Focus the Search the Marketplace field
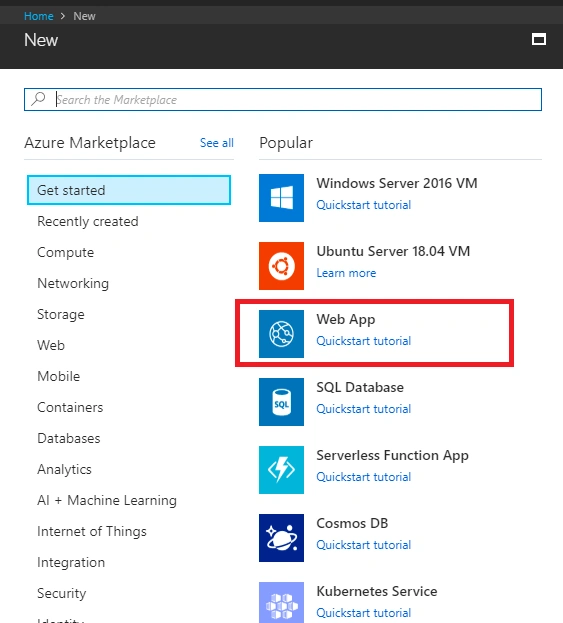The height and width of the screenshot is (623, 563). (283, 99)
